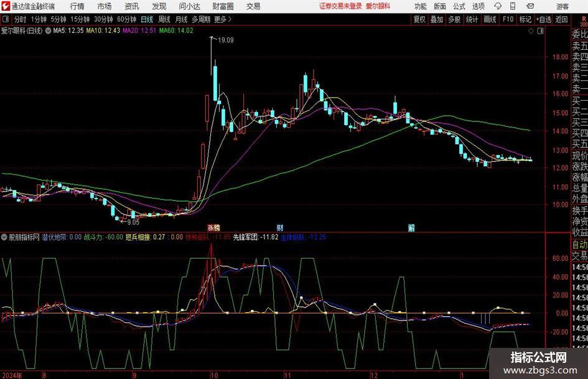Click the 爱尔眼科 red stock name link
This screenshot has width=588, height=379.
click(x=378, y=6)
